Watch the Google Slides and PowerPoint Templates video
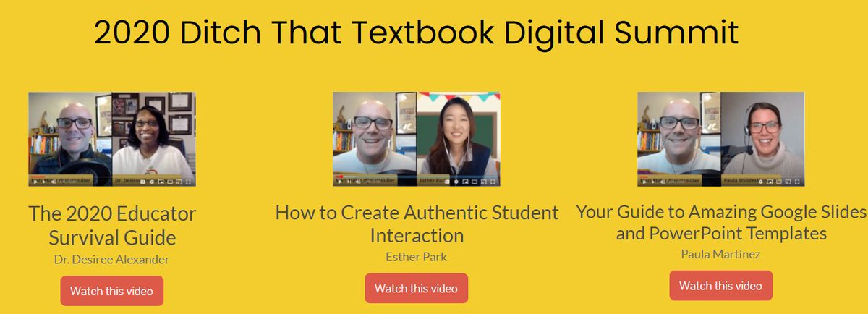The height and width of the screenshot is (314, 868). point(720,285)
